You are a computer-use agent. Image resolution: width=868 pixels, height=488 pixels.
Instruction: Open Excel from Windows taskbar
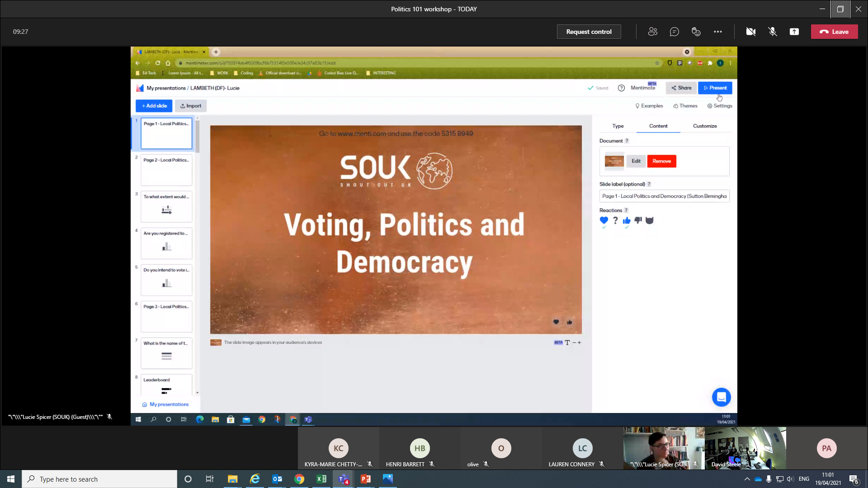point(321,479)
